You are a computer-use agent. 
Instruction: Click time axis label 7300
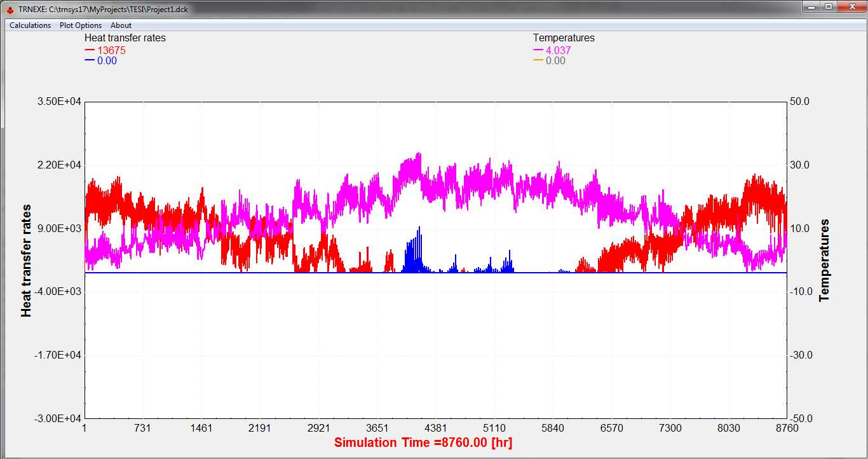pos(670,428)
